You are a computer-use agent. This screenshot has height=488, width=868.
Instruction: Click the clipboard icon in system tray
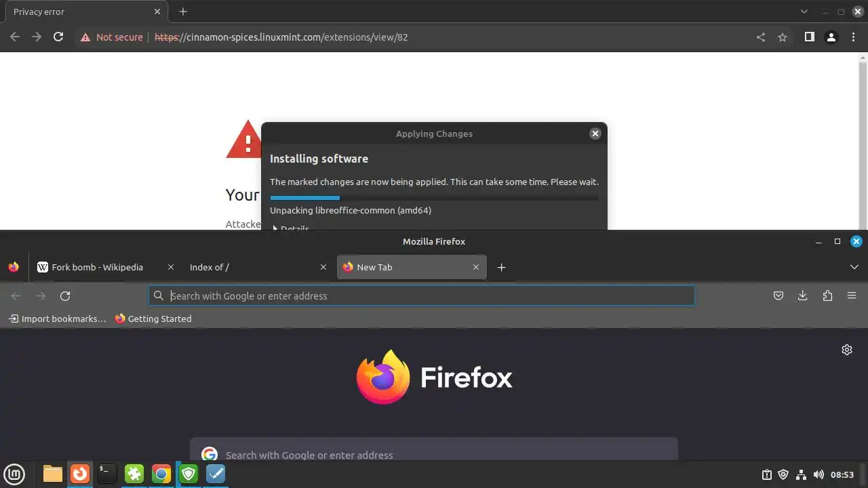[767, 474]
